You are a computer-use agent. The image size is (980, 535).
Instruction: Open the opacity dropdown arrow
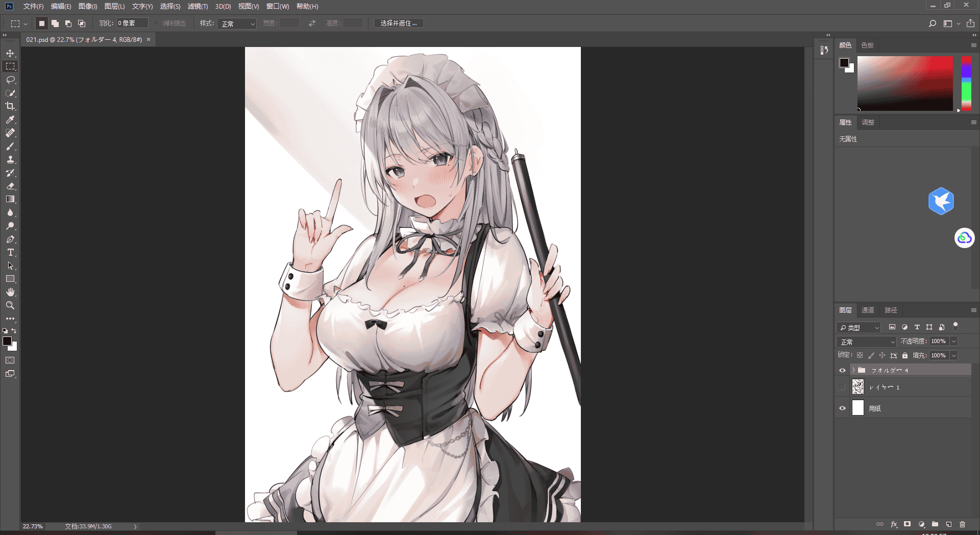click(x=953, y=342)
